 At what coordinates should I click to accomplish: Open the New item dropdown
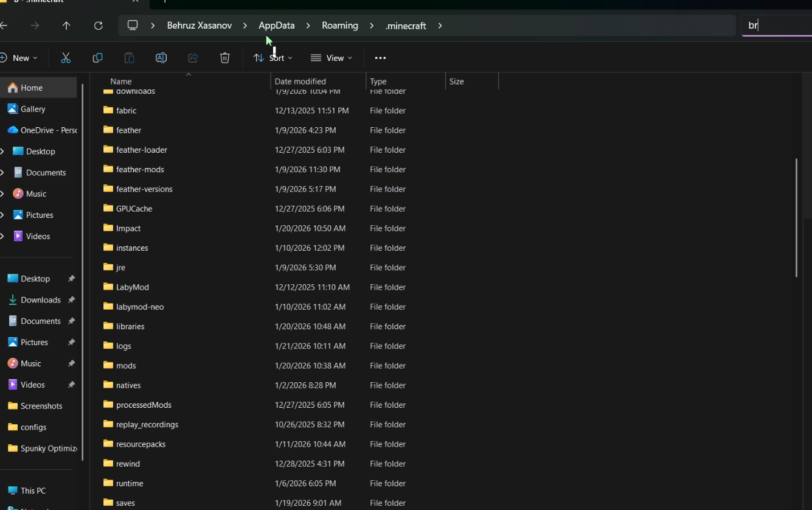point(19,58)
